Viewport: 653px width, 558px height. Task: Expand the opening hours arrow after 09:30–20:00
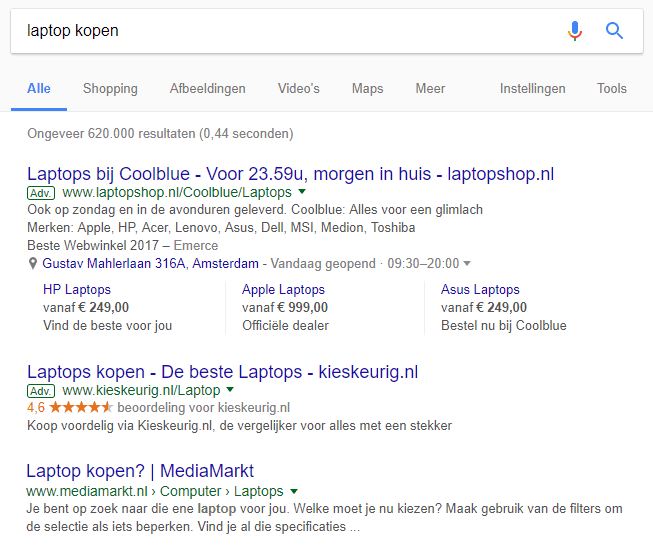pos(467,263)
